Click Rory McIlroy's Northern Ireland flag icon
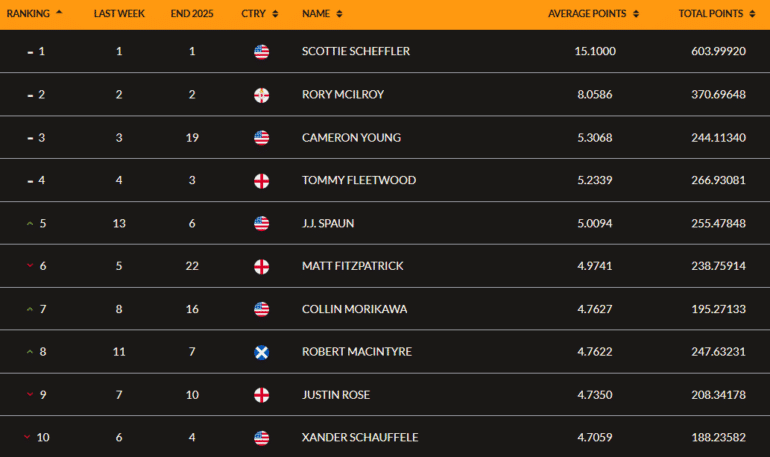The width and height of the screenshot is (770, 457). click(x=261, y=95)
